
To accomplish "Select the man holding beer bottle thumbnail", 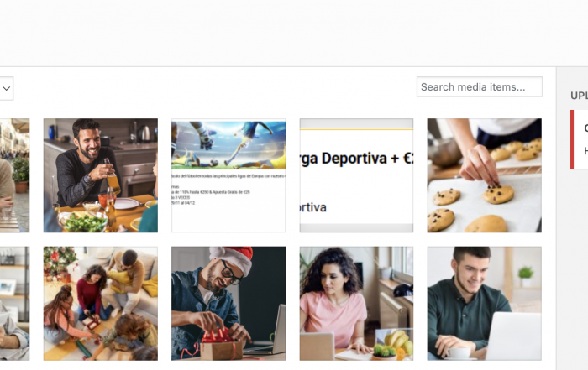I will (101, 175).
